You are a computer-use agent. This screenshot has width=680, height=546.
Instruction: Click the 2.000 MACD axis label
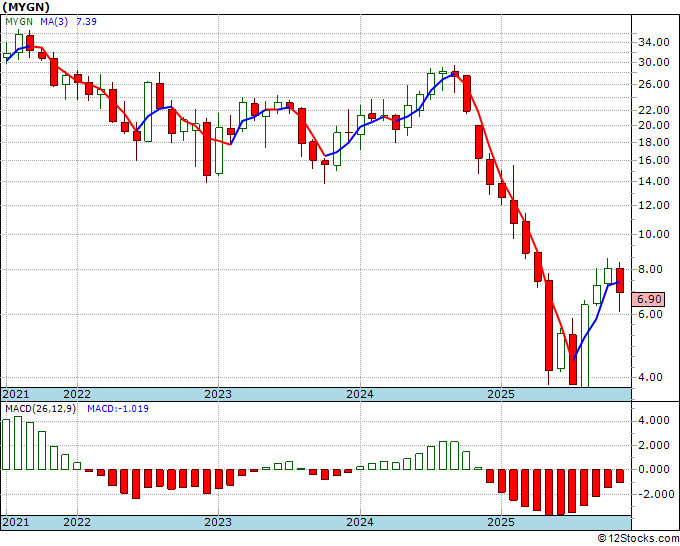click(x=654, y=445)
